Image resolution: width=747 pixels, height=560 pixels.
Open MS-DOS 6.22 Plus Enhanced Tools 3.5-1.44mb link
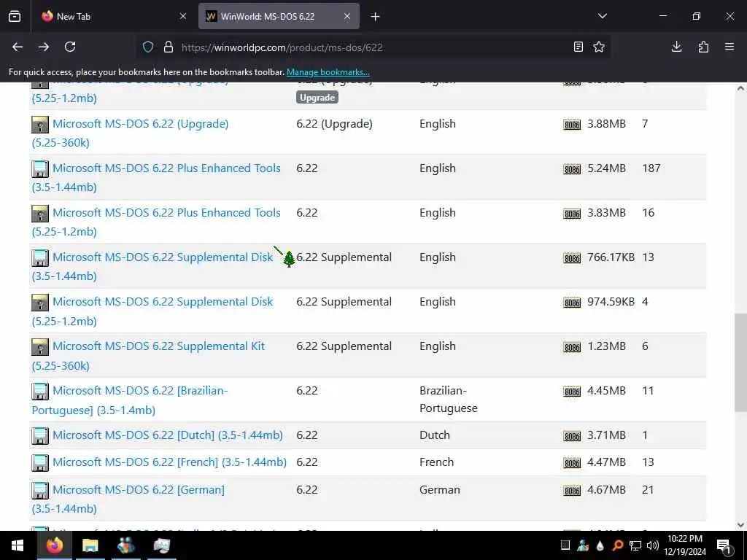point(166,168)
